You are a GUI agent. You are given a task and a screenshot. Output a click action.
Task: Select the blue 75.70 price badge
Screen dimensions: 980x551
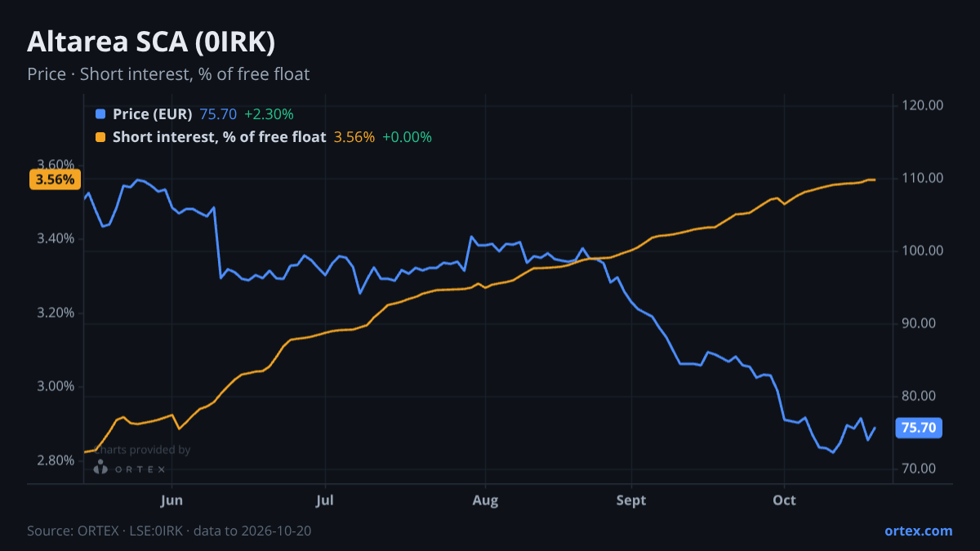920,428
